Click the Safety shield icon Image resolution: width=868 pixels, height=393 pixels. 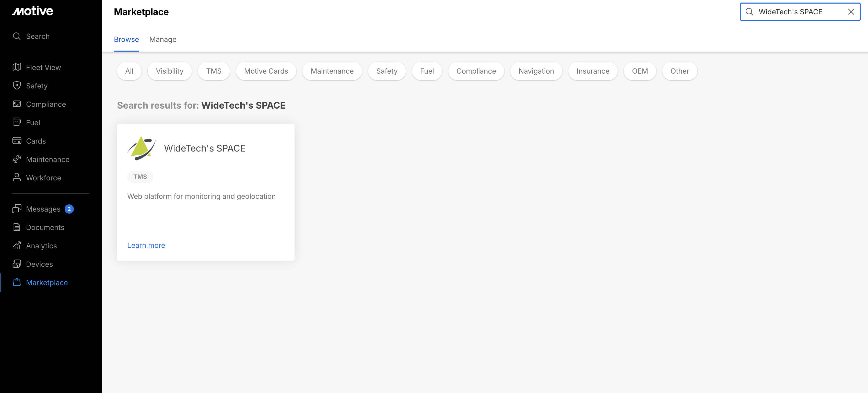pos(17,86)
